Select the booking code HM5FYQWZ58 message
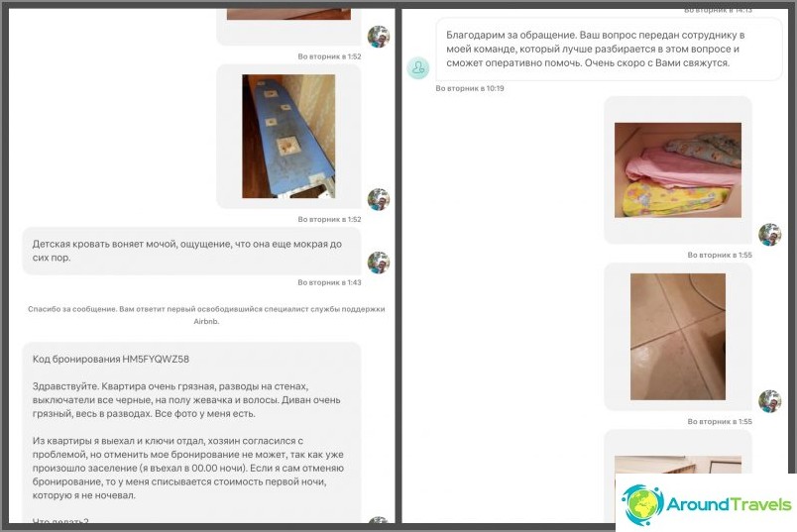The width and height of the screenshot is (797, 532). (191, 432)
